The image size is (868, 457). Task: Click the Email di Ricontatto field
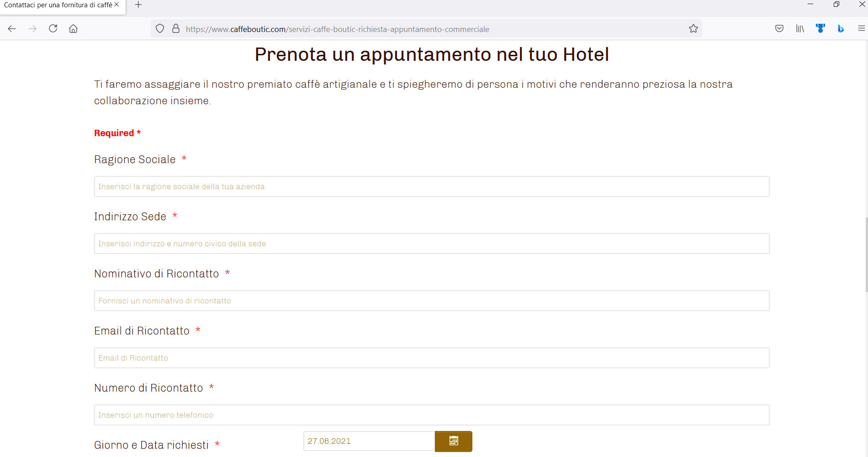tap(431, 358)
